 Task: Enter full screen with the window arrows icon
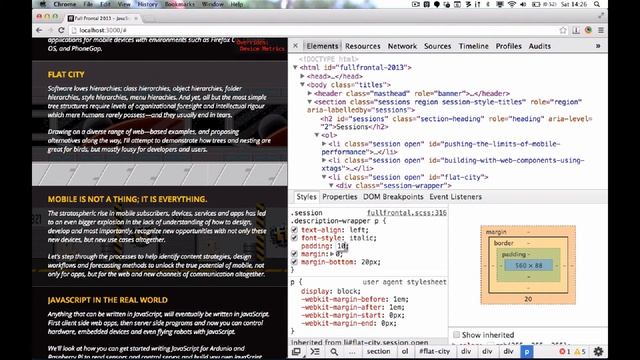tap(601, 16)
